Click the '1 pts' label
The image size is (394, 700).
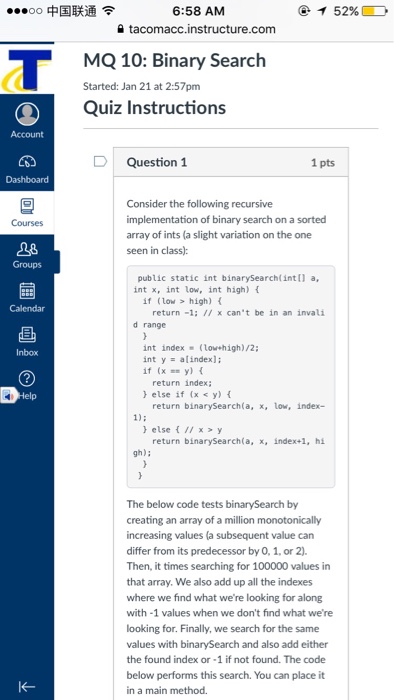point(323,162)
